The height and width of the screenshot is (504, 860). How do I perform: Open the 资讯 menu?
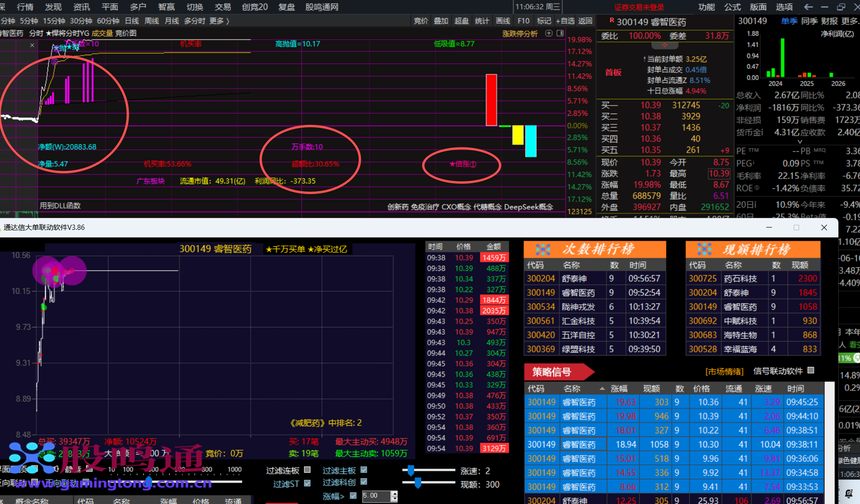(x=82, y=7)
